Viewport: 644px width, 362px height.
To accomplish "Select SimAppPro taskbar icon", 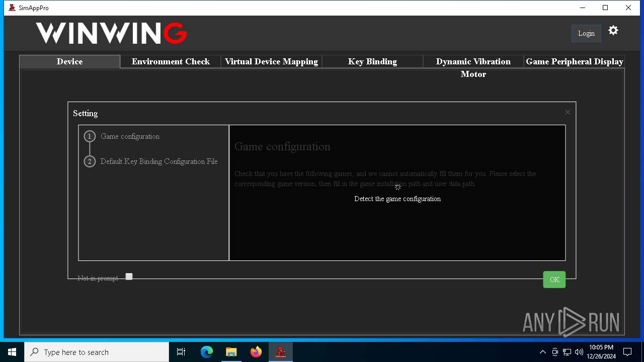I will (x=281, y=352).
